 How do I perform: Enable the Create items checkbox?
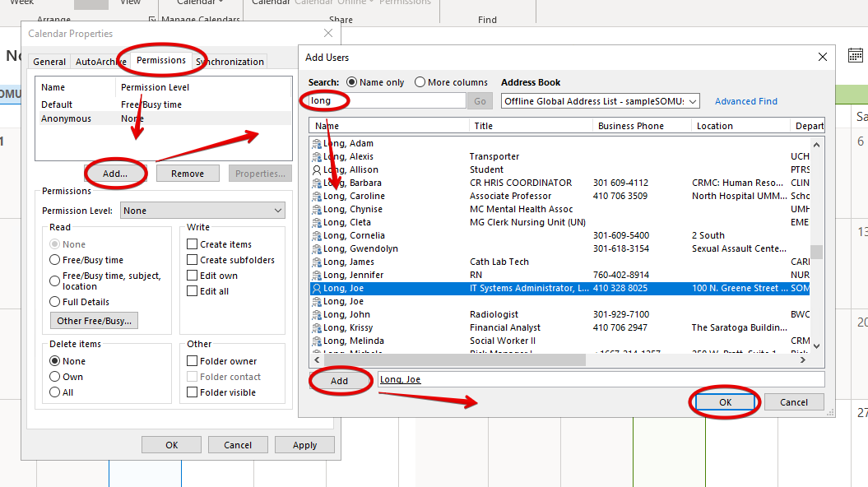(193, 244)
